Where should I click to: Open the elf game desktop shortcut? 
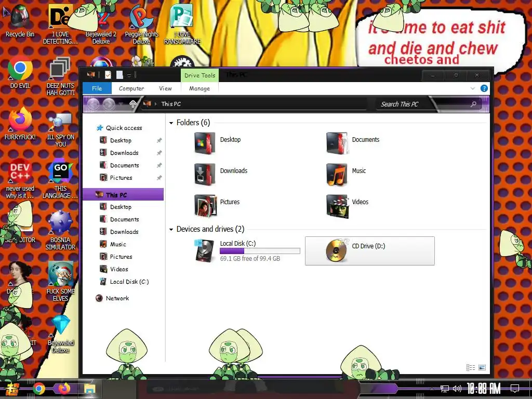tap(60, 282)
